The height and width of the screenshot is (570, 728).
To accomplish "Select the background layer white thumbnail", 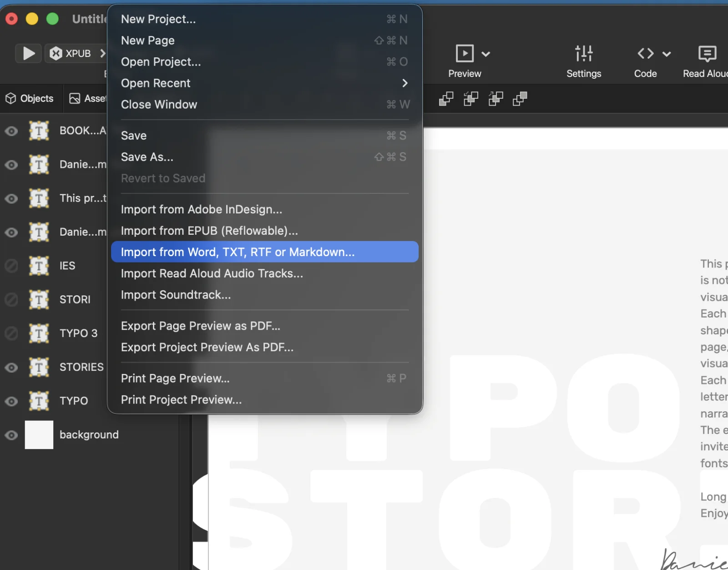I will pyautogui.click(x=39, y=435).
